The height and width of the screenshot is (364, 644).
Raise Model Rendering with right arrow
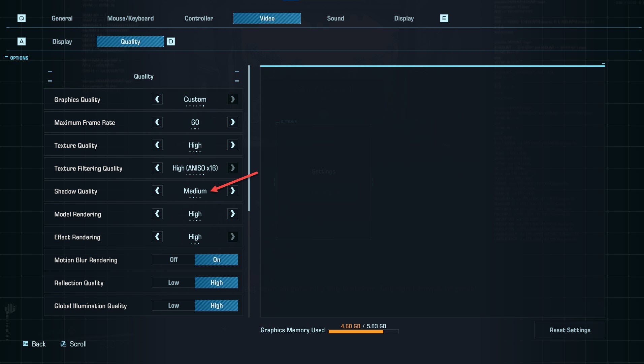pos(232,214)
